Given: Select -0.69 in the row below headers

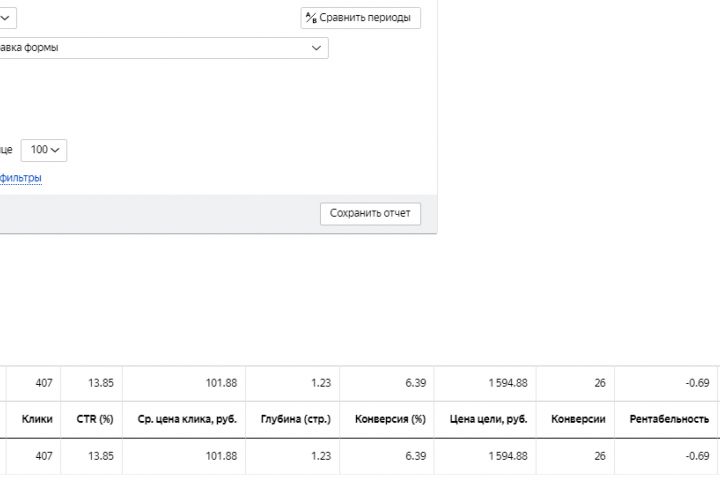Looking at the screenshot, I should [x=697, y=456].
